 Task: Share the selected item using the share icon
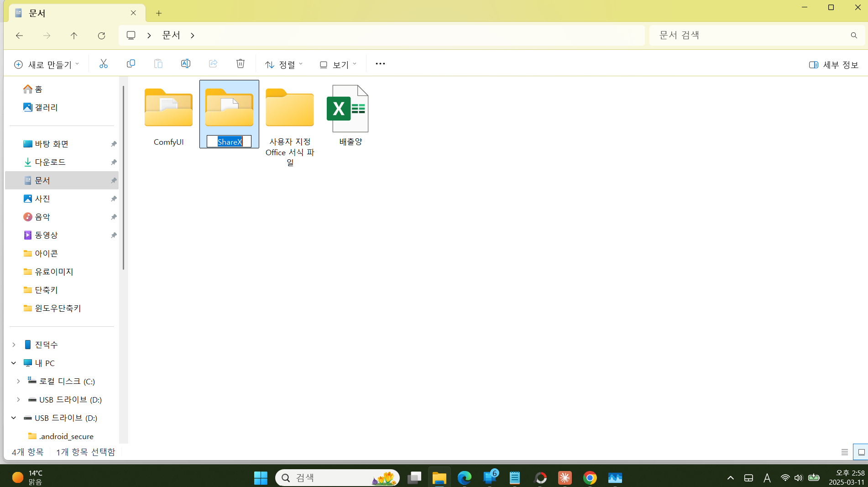pyautogui.click(x=213, y=63)
